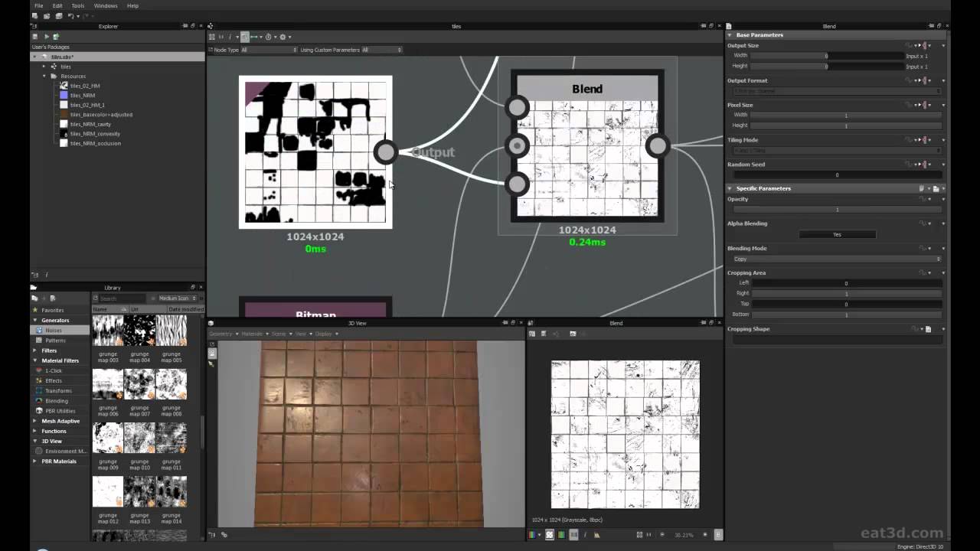980x551 pixels.
Task: Toggle the Node Type filter checkbox
Action: [210, 50]
